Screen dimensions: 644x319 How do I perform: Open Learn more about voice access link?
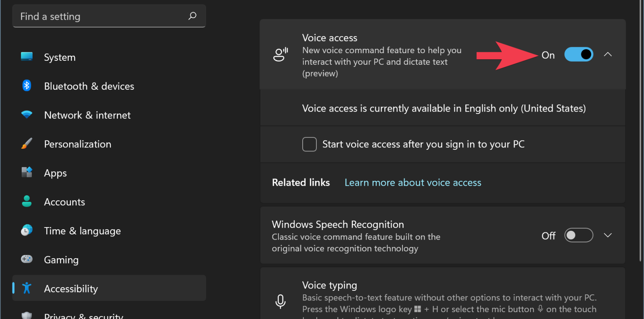[x=413, y=183]
